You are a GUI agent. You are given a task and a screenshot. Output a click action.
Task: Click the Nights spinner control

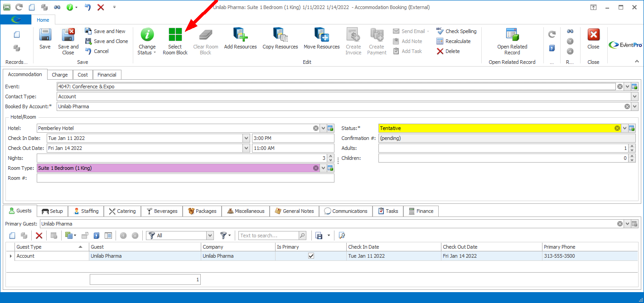(330, 158)
